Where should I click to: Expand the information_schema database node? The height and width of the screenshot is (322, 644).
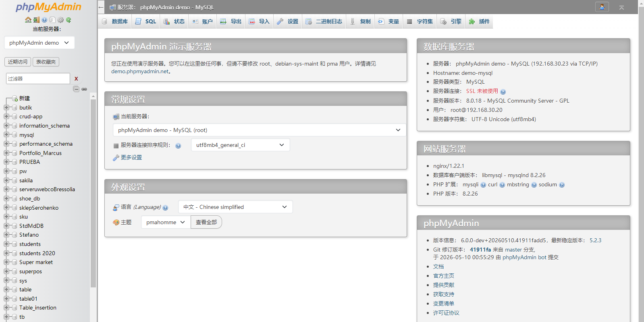pos(6,126)
